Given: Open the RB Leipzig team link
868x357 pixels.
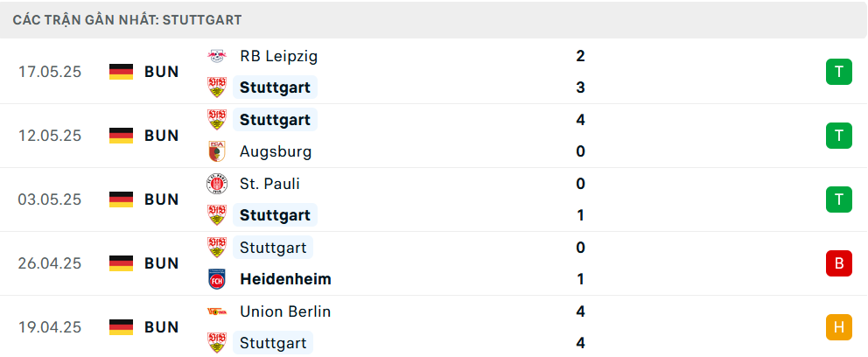Looking at the screenshot, I should click(278, 57).
